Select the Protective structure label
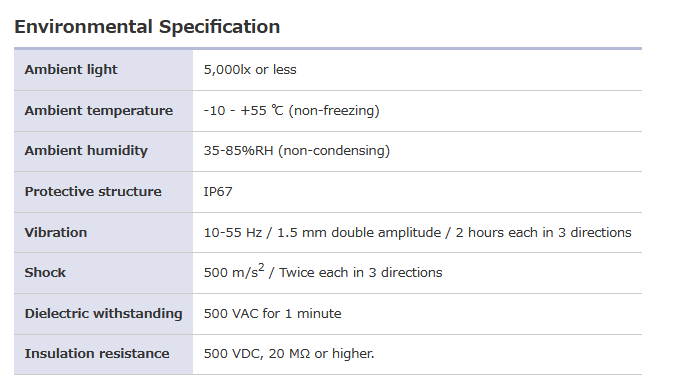 93,192
